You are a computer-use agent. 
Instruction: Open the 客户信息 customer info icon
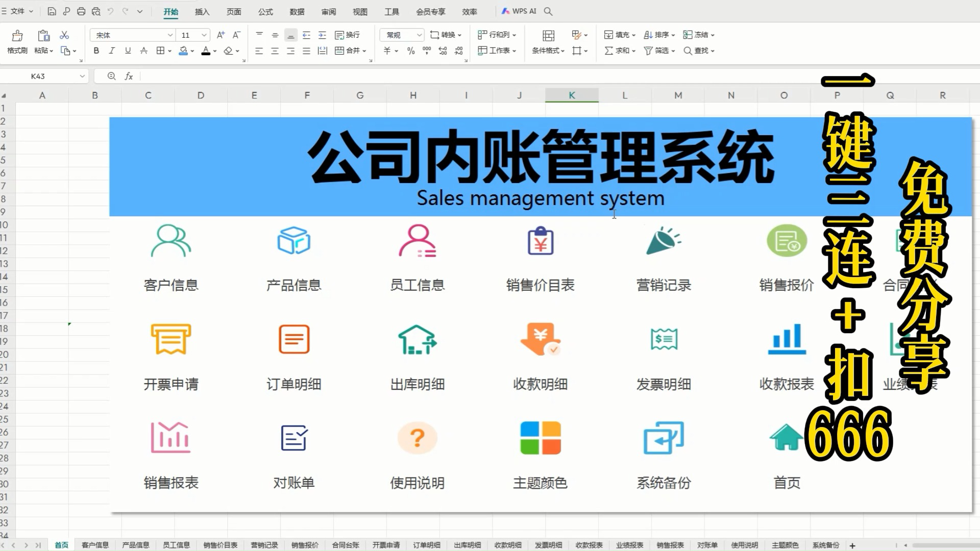pyautogui.click(x=171, y=240)
